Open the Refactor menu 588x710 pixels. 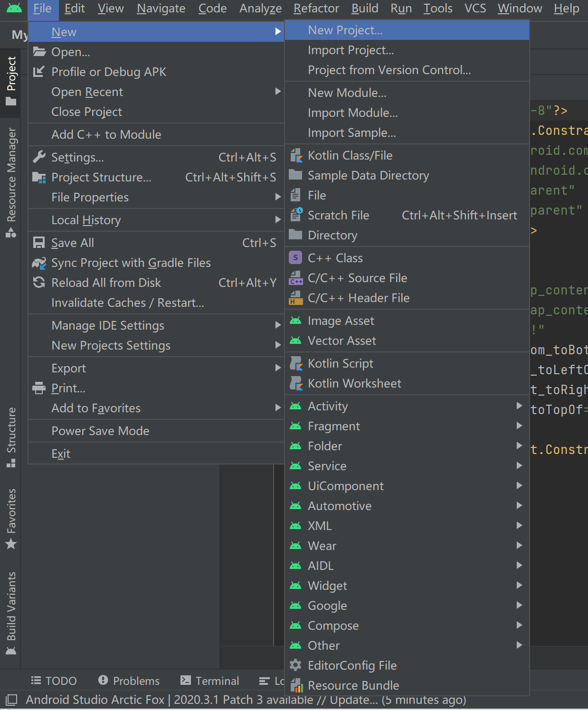(x=316, y=9)
